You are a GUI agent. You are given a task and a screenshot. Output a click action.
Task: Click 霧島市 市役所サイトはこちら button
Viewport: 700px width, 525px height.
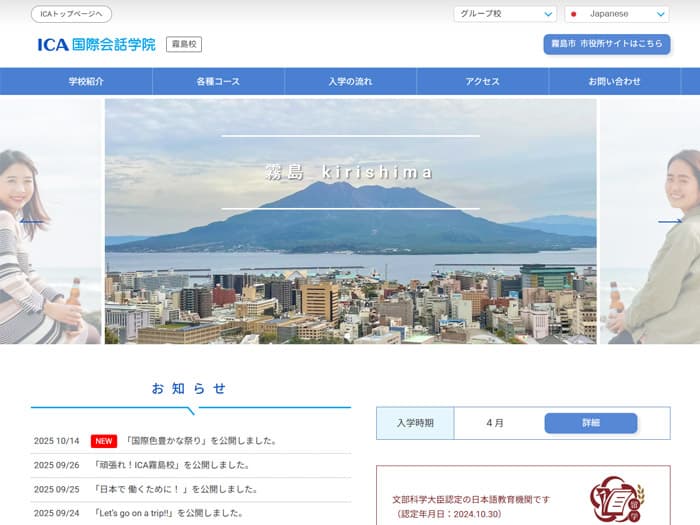coord(606,44)
